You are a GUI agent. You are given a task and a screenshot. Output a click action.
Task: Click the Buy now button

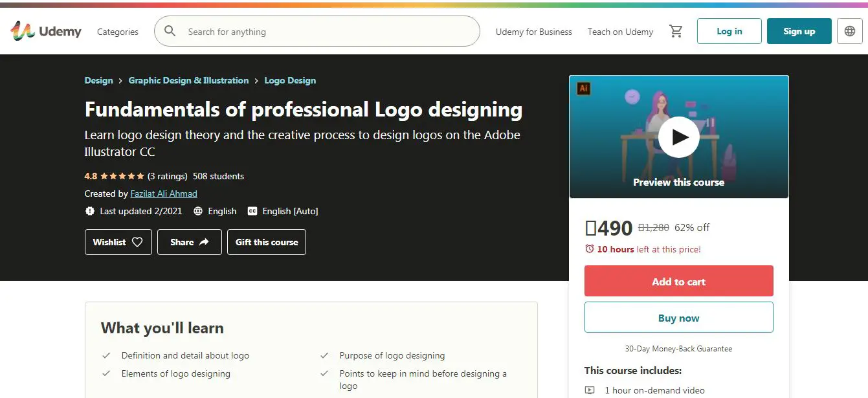tap(679, 317)
